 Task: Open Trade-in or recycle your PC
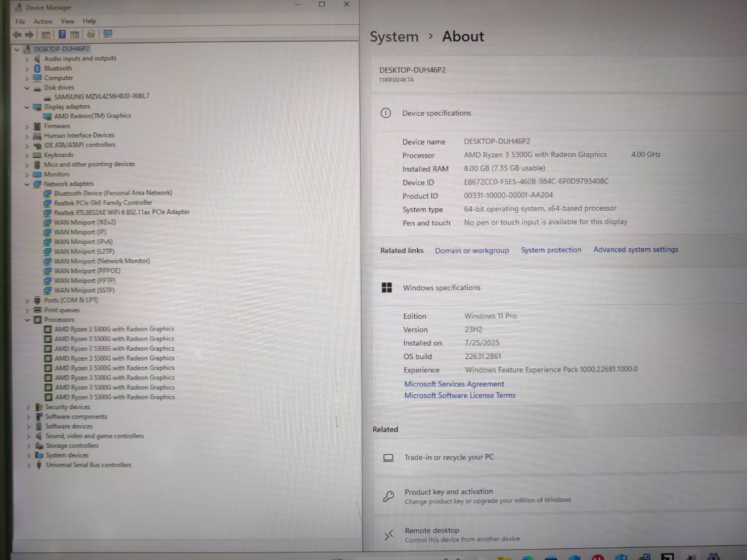click(x=560, y=457)
